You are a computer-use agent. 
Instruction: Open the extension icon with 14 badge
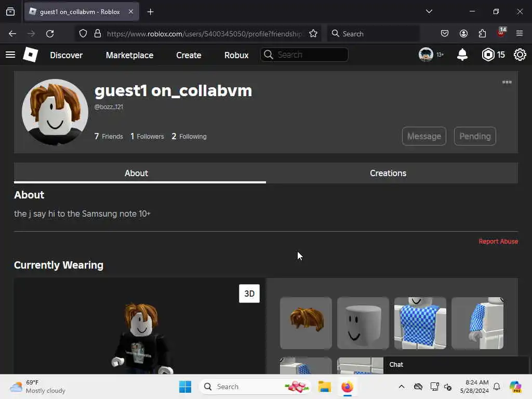pyautogui.click(x=501, y=33)
